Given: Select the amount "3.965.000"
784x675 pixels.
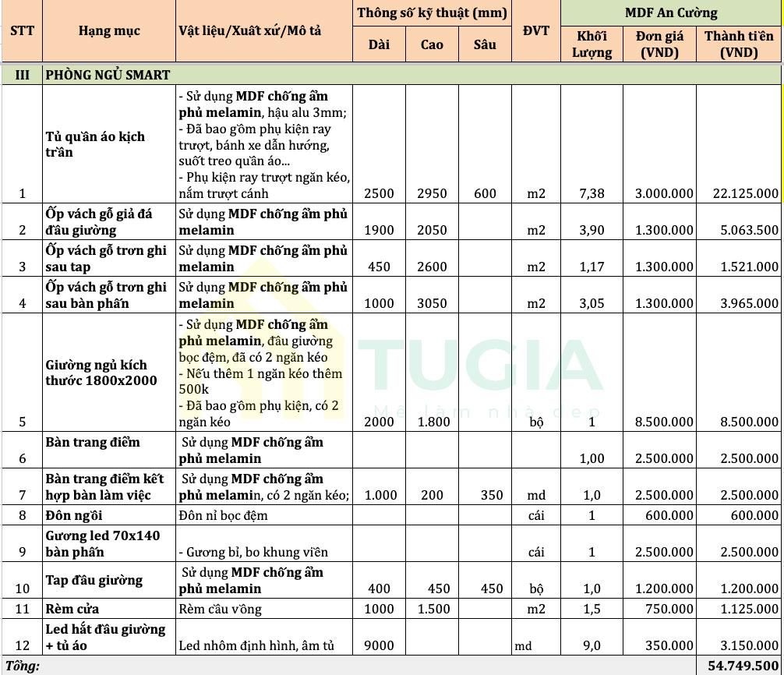Looking at the screenshot, I should pyautogui.click(x=749, y=303).
